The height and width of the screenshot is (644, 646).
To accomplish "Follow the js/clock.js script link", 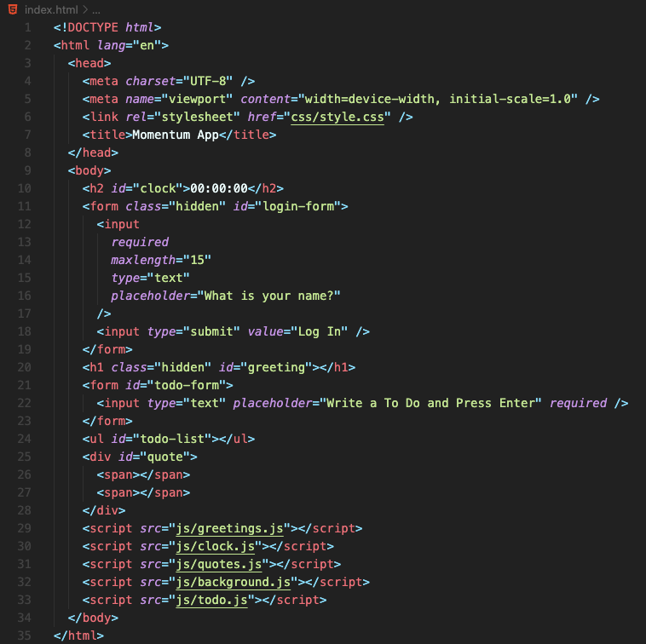I will (215, 546).
